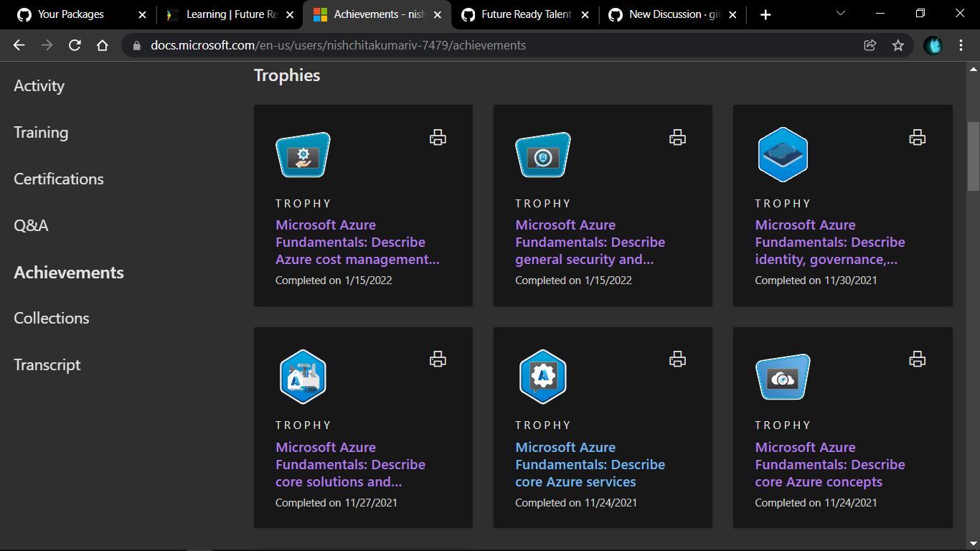Image resolution: width=980 pixels, height=551 pixels.
Task: Open the browser home page
Action: (103, 45)
